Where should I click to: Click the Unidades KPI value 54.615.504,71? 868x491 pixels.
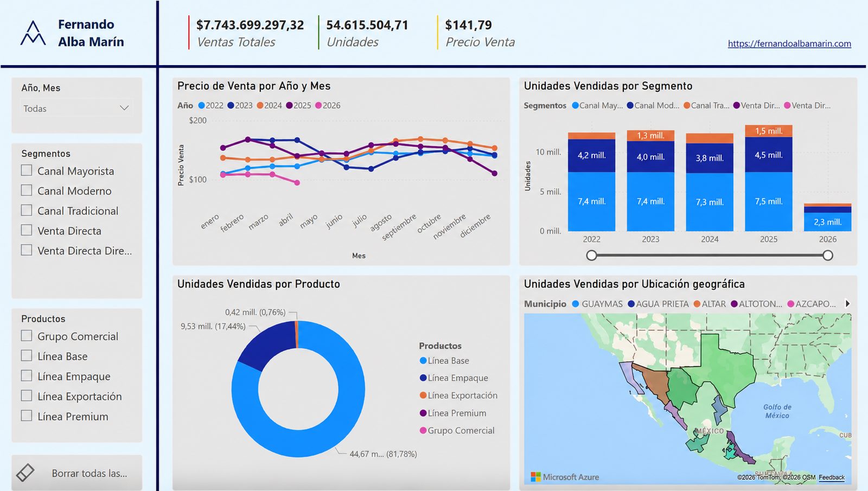(x=367, y=25)
